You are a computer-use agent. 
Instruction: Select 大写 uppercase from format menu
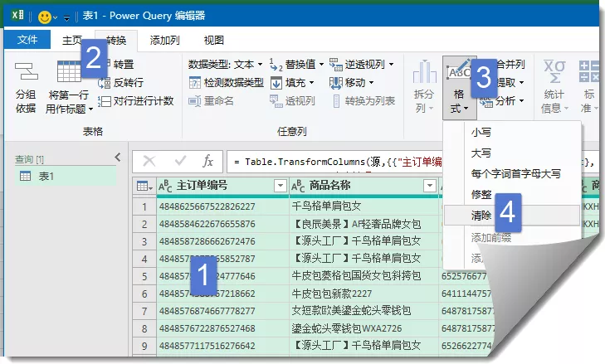tap(511, 153)
